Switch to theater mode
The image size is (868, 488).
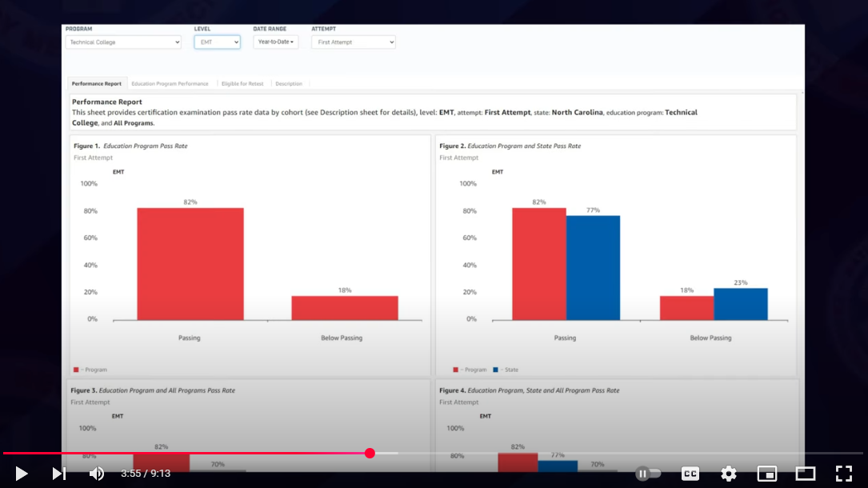pyautogui.click(x=805, y=474)
